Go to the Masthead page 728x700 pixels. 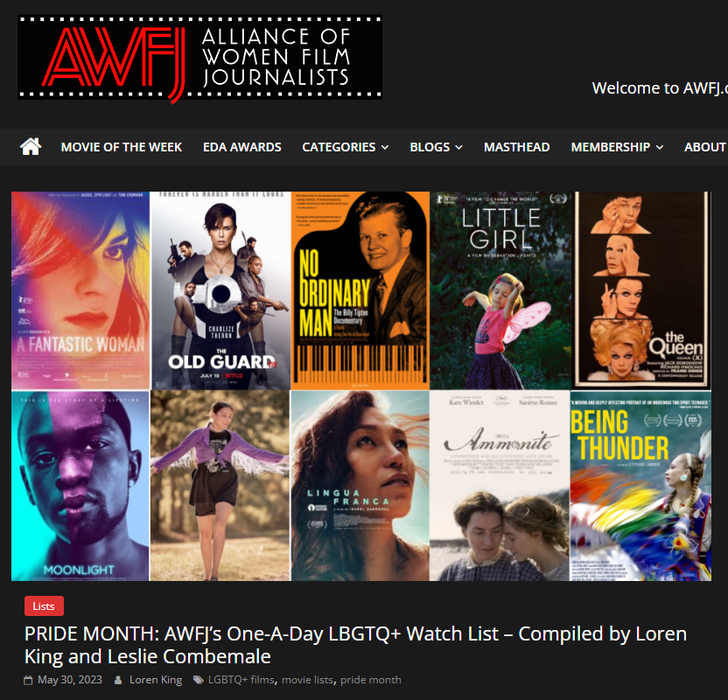pyautogui.click(x=517, y=147)
